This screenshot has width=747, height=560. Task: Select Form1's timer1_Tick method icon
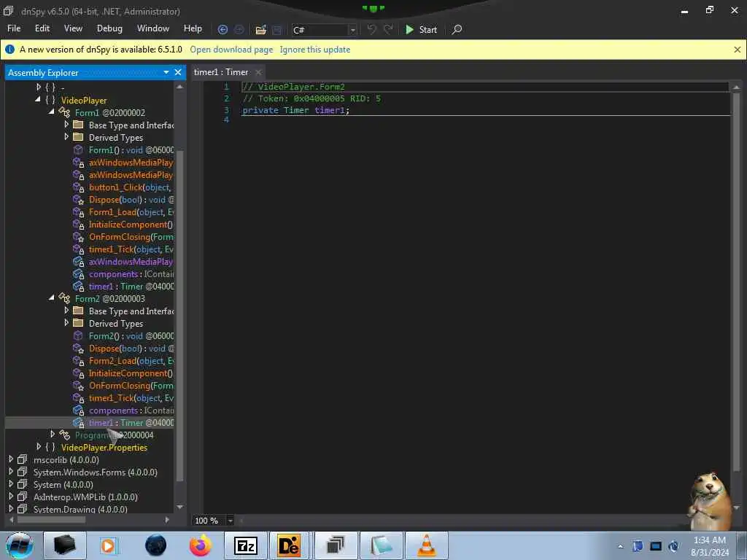(x=78, y=249)
